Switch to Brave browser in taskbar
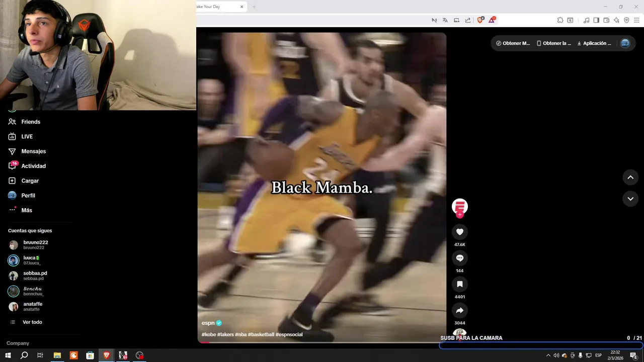Viewport: 644px width, 362px height. [107, 355]
